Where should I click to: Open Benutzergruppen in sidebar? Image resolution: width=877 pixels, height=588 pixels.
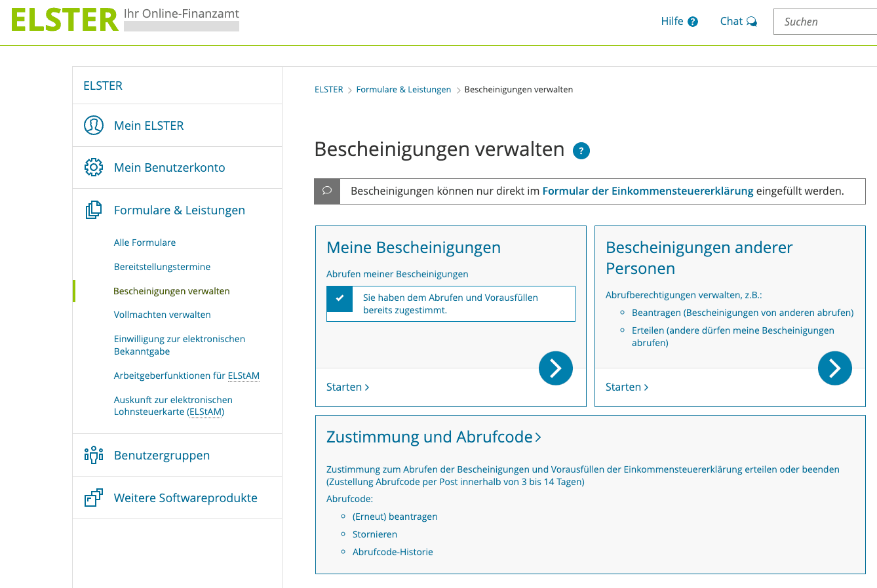(x=162, y=455)
